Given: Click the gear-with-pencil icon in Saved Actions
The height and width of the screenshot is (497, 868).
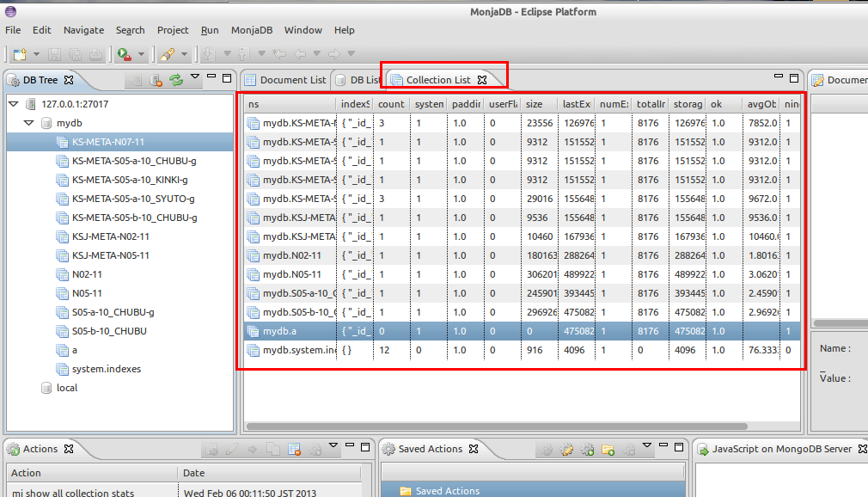Looking at the screenshot, I should [x=566, y=450].
